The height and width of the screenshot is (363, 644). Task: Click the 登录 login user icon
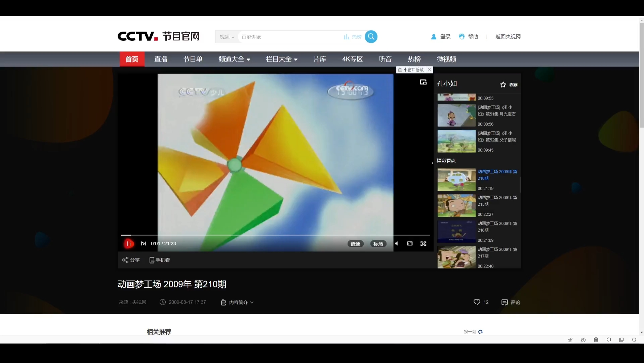point(434,37)
